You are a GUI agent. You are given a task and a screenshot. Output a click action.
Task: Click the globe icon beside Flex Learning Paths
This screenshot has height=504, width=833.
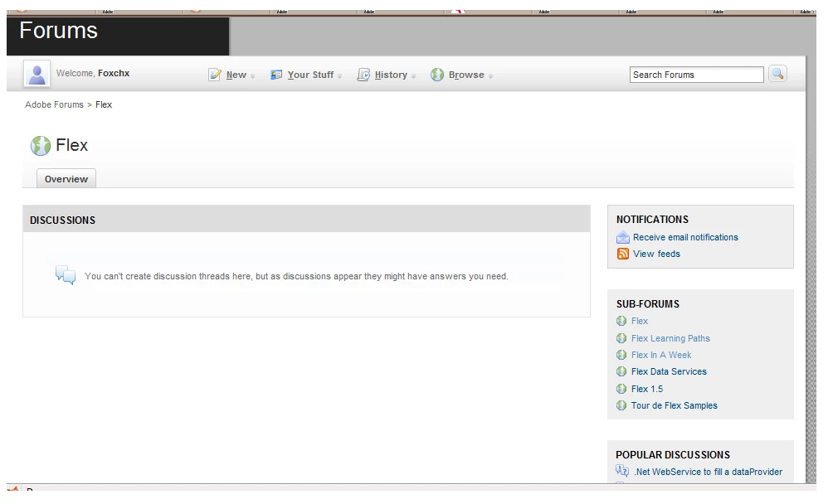(621, 338)
